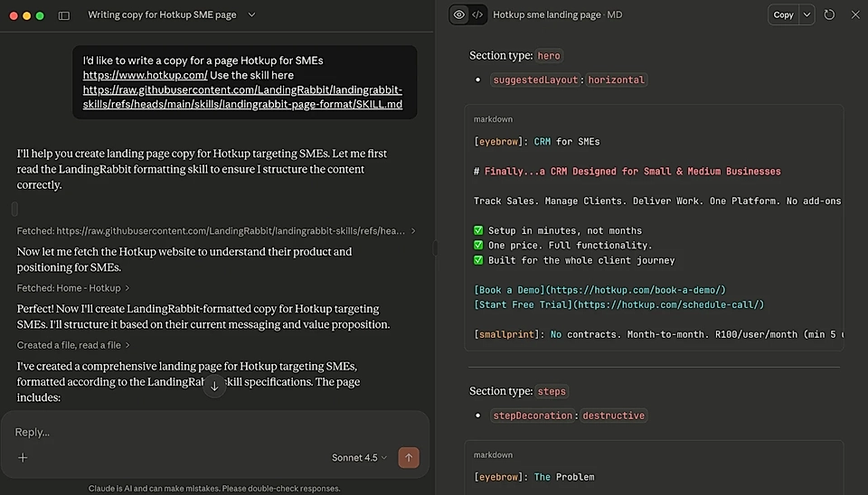Select the smallprint line in code block
868x495 pixels.
658,334
